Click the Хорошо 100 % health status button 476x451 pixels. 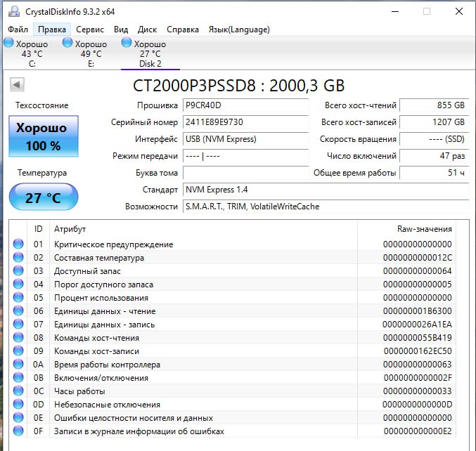coord(44,136)
